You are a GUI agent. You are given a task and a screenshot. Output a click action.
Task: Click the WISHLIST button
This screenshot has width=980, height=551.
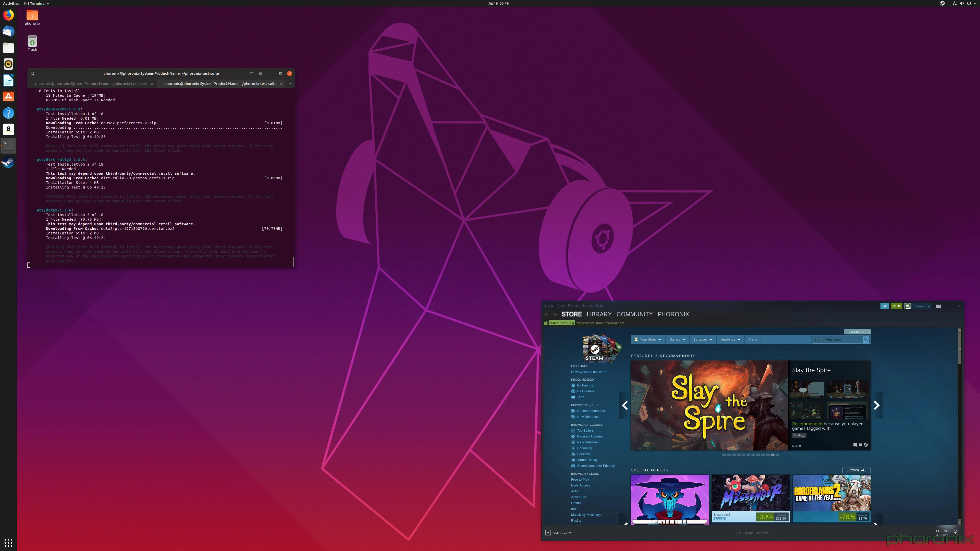pyautogui.click(x=857, y=332)
